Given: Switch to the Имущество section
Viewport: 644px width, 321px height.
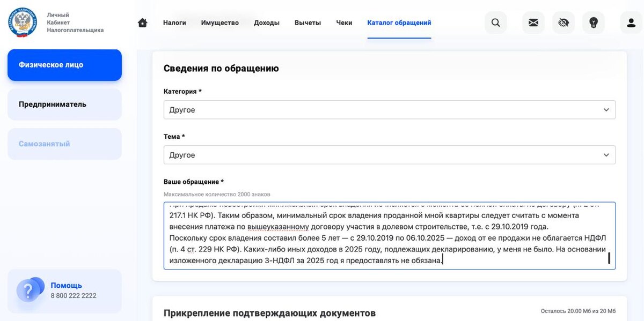Looking at the screenshot, I should [x=219, y=23].
